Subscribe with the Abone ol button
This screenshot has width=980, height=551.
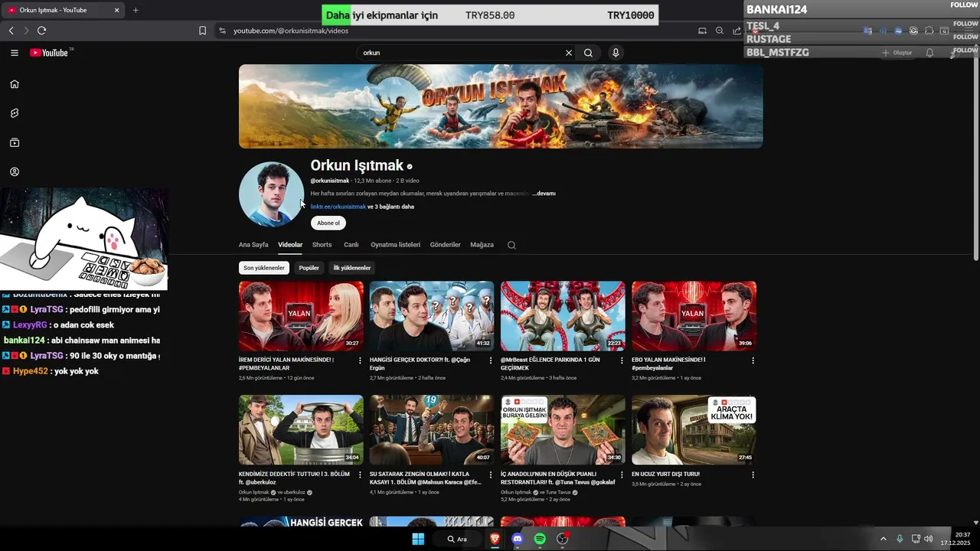coord(328,223)
